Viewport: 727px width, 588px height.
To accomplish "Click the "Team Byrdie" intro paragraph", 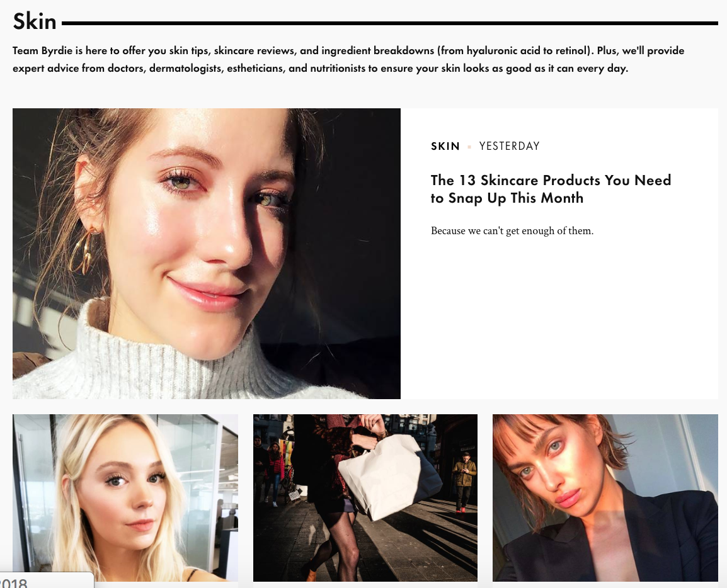I will point(348,59).
